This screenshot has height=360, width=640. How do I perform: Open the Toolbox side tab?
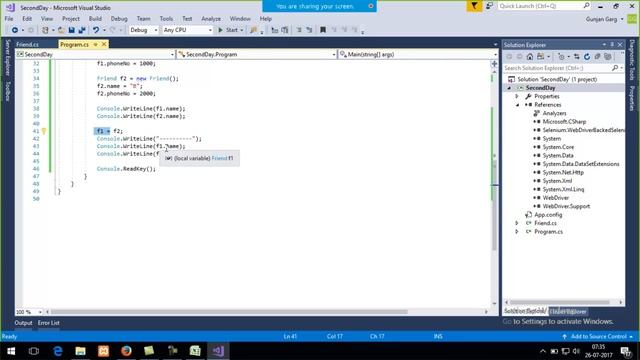pos(7,91)
